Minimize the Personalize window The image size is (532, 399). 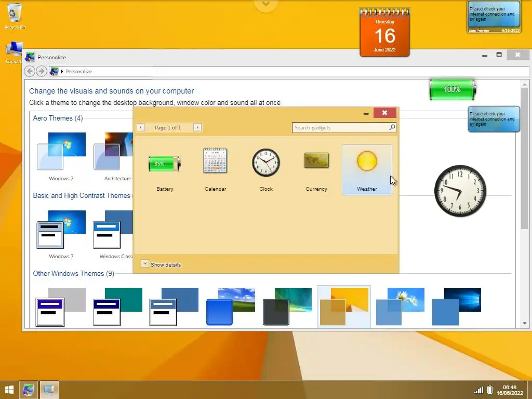[x=485, y=55]
